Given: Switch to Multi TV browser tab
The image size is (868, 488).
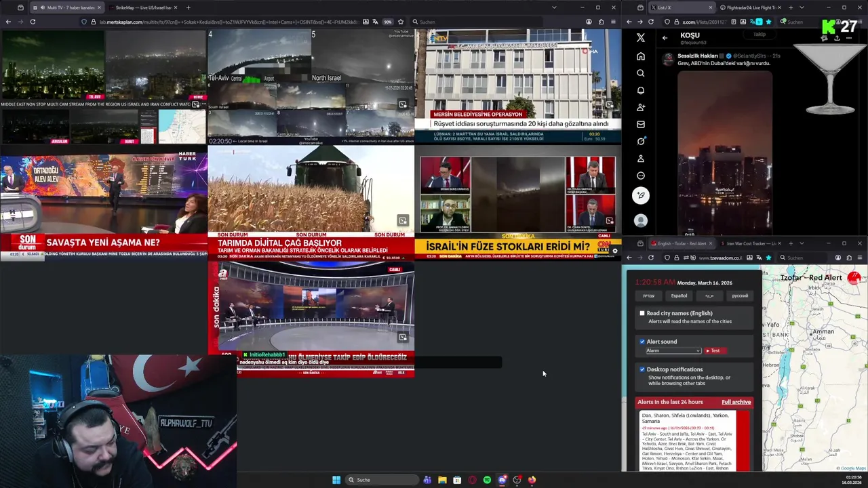Looking at the screenshot, I should (66, 7).
